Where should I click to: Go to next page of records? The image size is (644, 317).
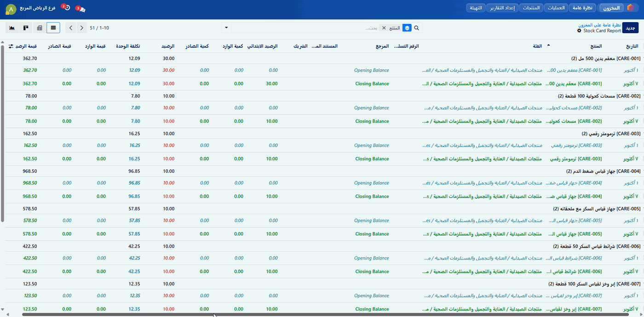pos(82,28)
